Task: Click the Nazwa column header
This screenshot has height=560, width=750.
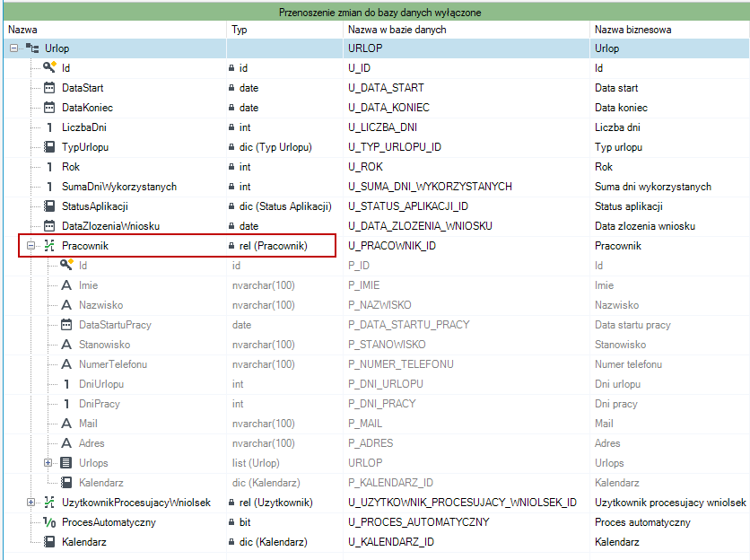Action: [115, 30]
